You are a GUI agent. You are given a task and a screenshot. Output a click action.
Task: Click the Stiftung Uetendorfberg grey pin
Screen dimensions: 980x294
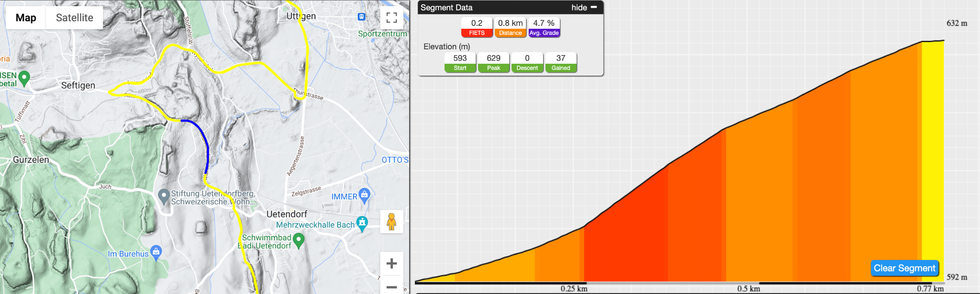pyautogui.click(x=164, y=196)
